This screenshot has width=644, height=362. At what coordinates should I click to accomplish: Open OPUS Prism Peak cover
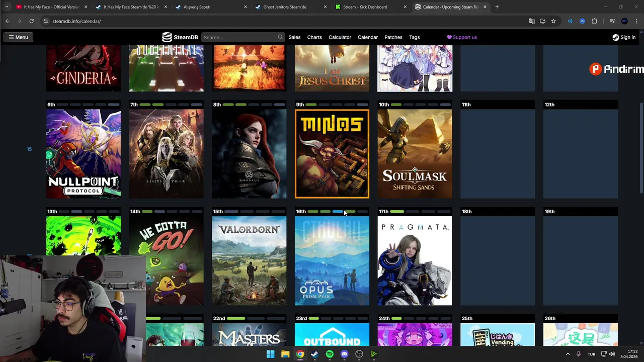tap(332, 260)
